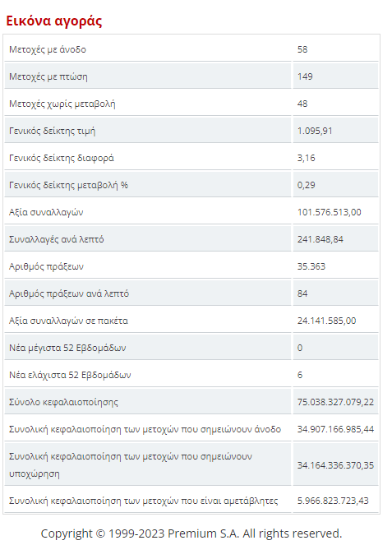Image resolution: width=392 pixels, height=545 pixels.
Task: Click the Νέα ελάχιστα 52 Εβδομάδων value 6
Action: 300,375
